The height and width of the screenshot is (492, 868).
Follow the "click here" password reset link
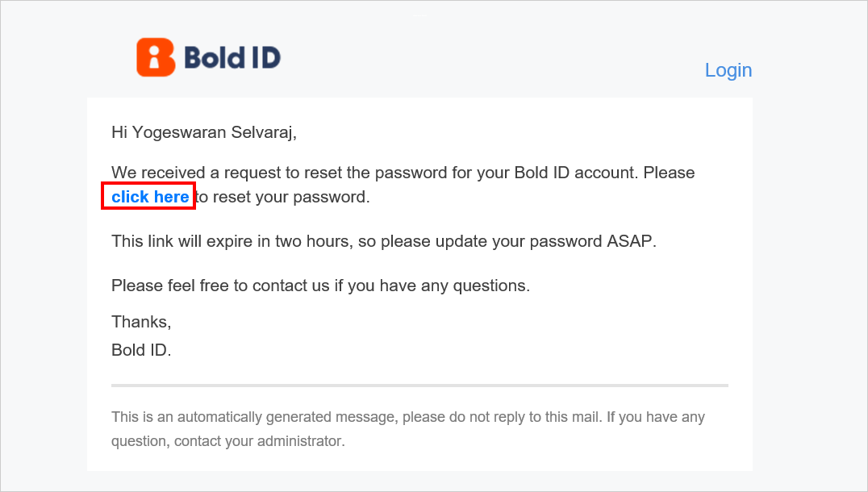tap(150, 197)
